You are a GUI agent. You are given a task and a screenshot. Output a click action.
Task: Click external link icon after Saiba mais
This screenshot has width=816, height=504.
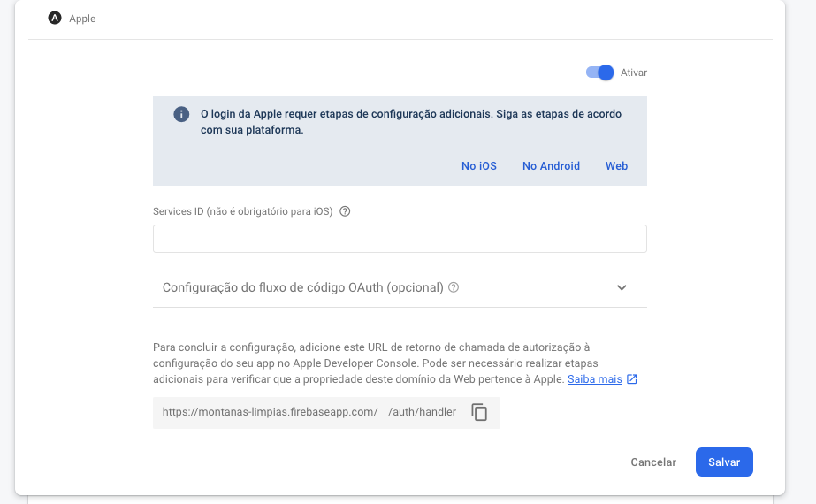click(x=632, y=379)
